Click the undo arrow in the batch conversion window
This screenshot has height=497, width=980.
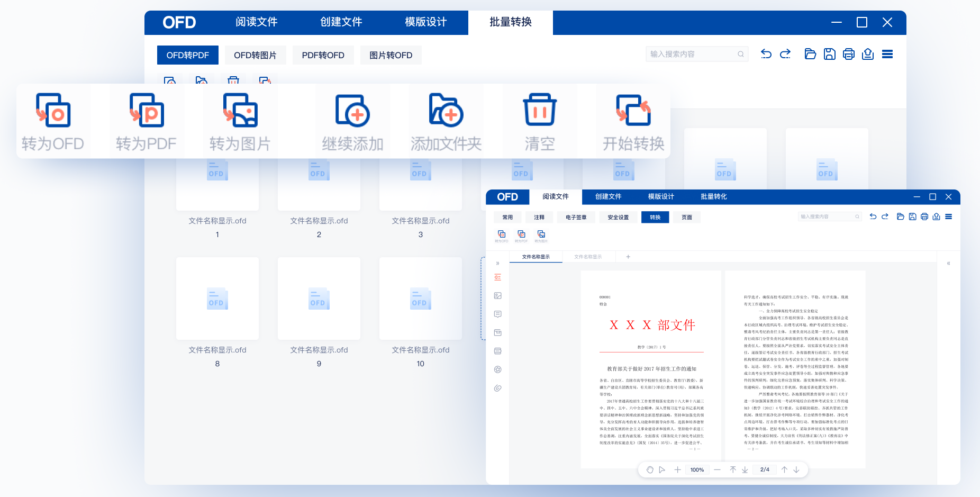pos(766,54)
